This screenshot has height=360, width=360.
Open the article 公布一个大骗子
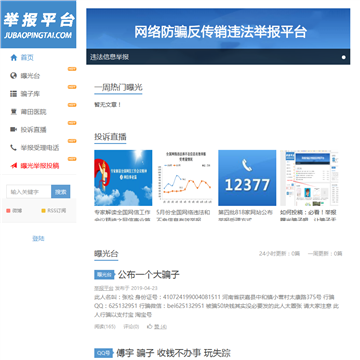pyautogui.click(x=149, y=275)
